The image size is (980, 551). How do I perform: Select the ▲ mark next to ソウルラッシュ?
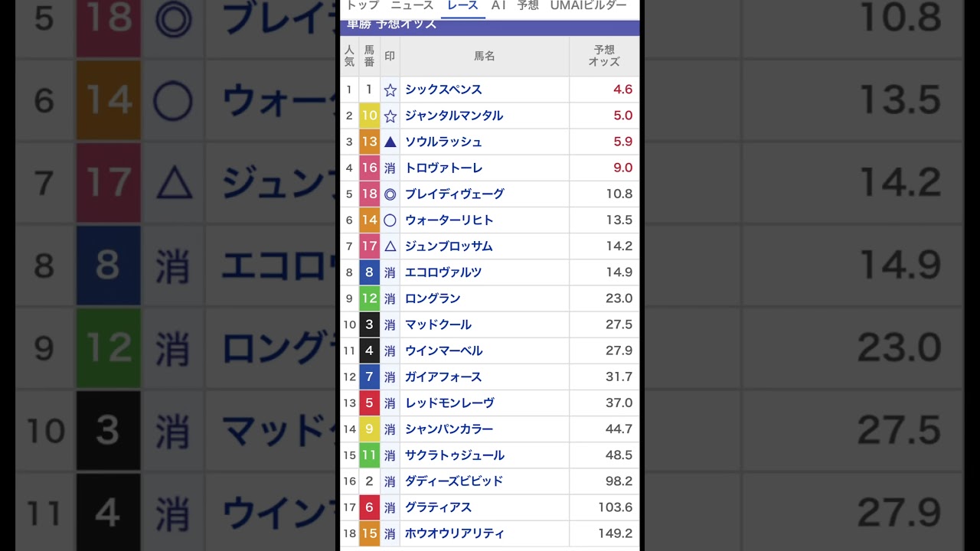click(x=390, y=142)
